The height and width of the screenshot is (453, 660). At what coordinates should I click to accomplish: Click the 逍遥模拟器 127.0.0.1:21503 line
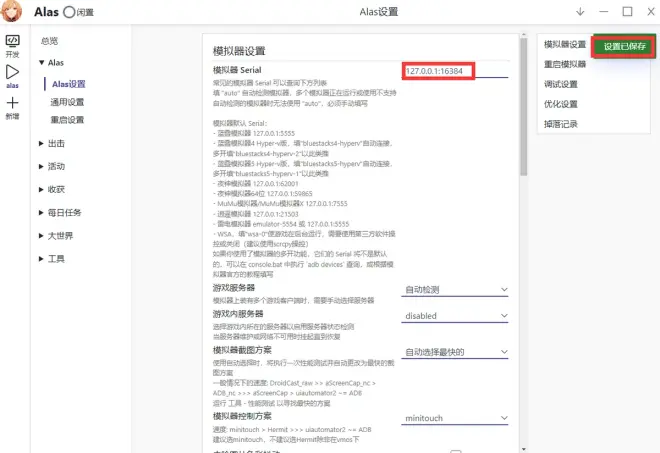tap(255, 214)
